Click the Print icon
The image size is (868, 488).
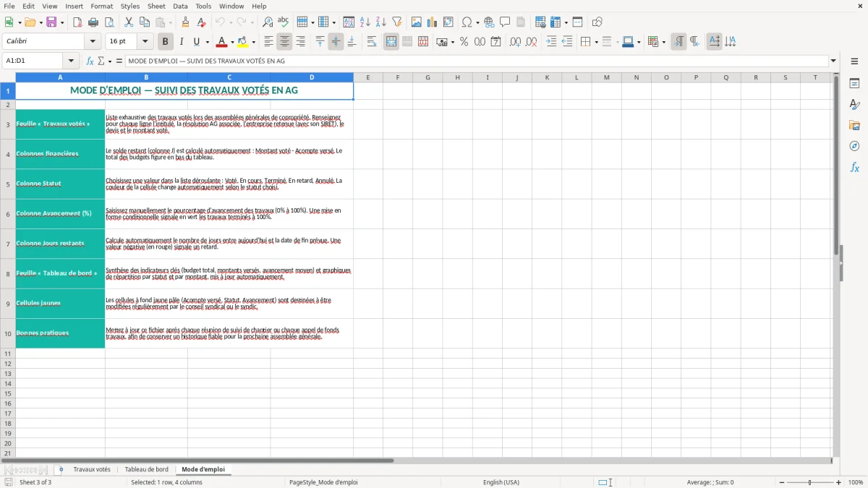[x=93, y=22]
